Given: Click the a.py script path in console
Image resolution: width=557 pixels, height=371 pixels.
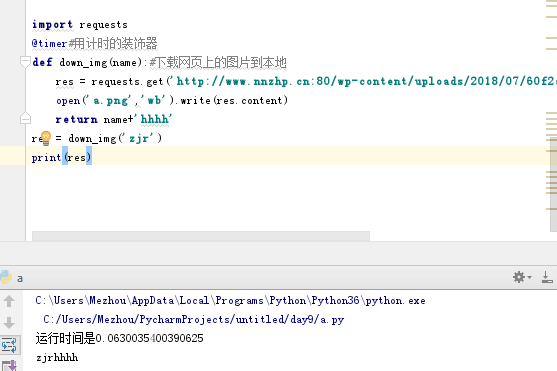Looking at the screenshot, I should pyautogui.click(x=194, y=319).
